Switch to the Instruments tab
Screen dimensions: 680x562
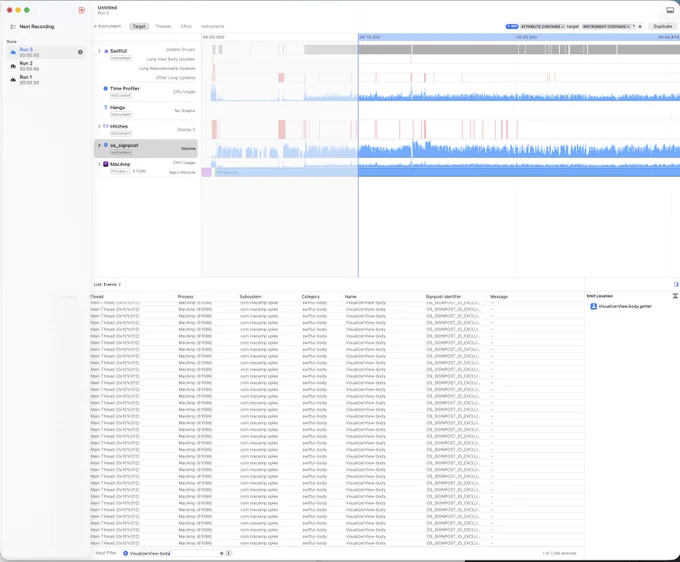[x=212, y=26]
